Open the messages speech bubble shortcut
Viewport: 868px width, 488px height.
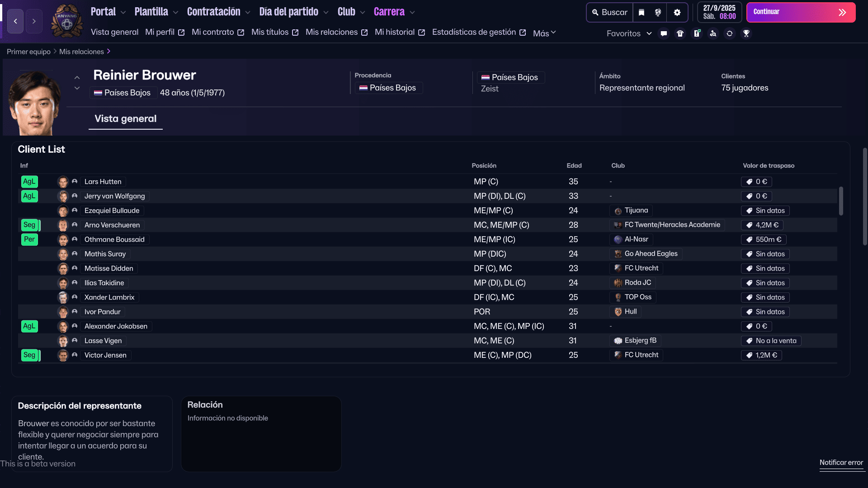(x=664, y=33)
